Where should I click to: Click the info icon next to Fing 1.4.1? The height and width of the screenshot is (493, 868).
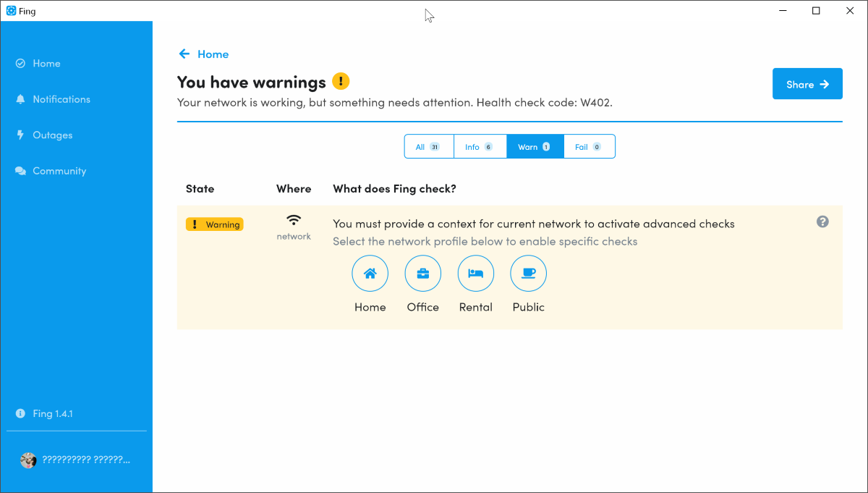[x=20, y=413]
